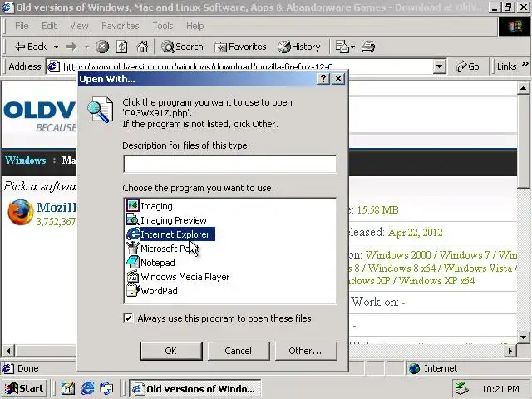The image size is (532, 399).
Task: Click the Refresh page icon
Action: click(122, 47)
